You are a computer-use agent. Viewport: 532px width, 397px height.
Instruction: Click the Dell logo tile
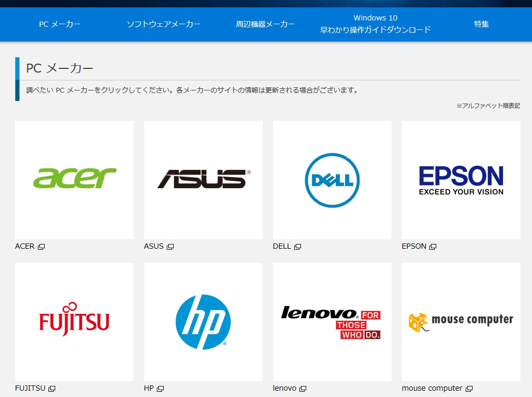[x=332, y=180]
